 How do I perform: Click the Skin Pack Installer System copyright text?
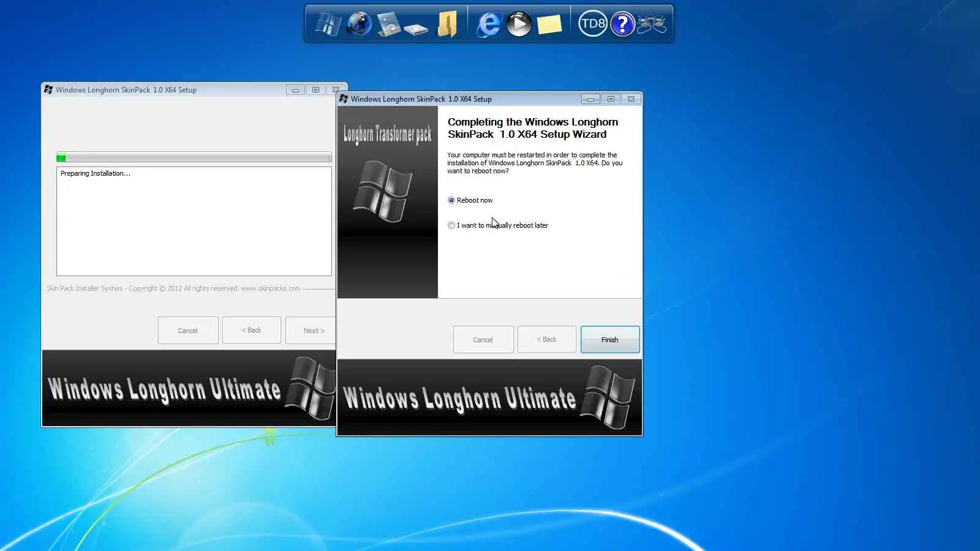(173, 288)
